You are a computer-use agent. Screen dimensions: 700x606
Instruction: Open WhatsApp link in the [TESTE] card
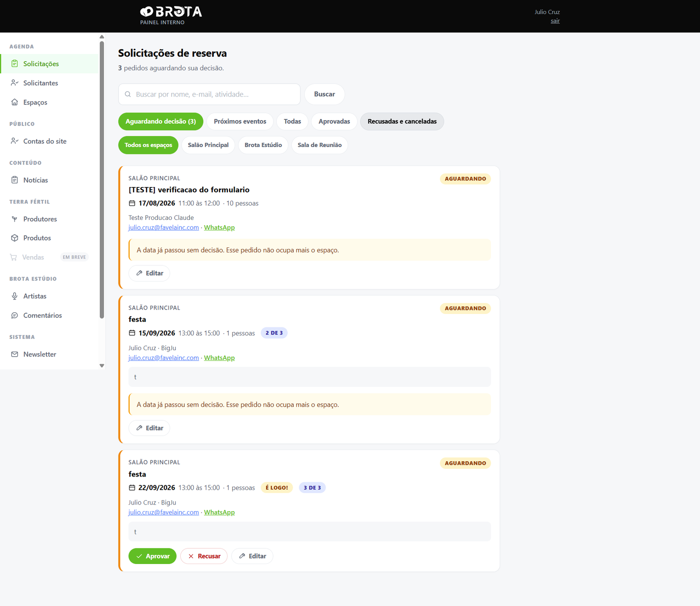219,227
